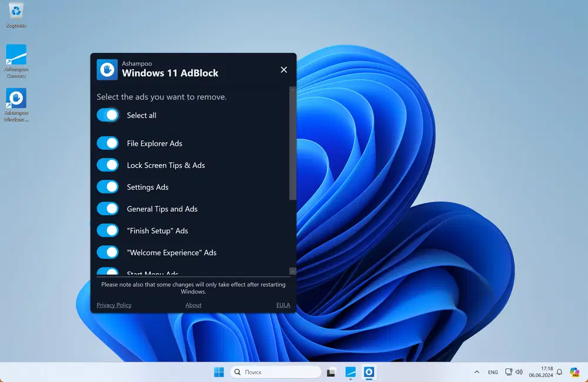Viewport: 588px width, 382px height.
Task: Open Copilot from the taskbar
Action: pos(574,372)
